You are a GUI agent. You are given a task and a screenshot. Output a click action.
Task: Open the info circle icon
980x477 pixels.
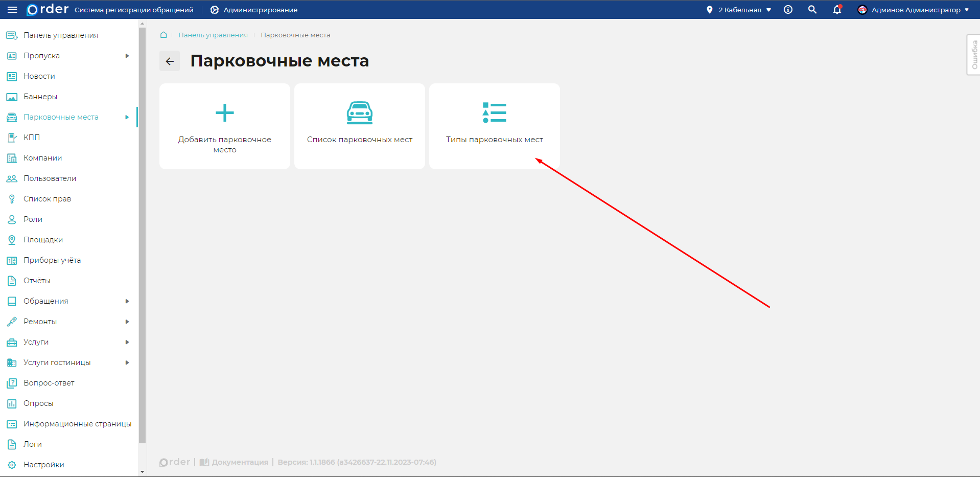pyautogui.click(x=788, y=10)
